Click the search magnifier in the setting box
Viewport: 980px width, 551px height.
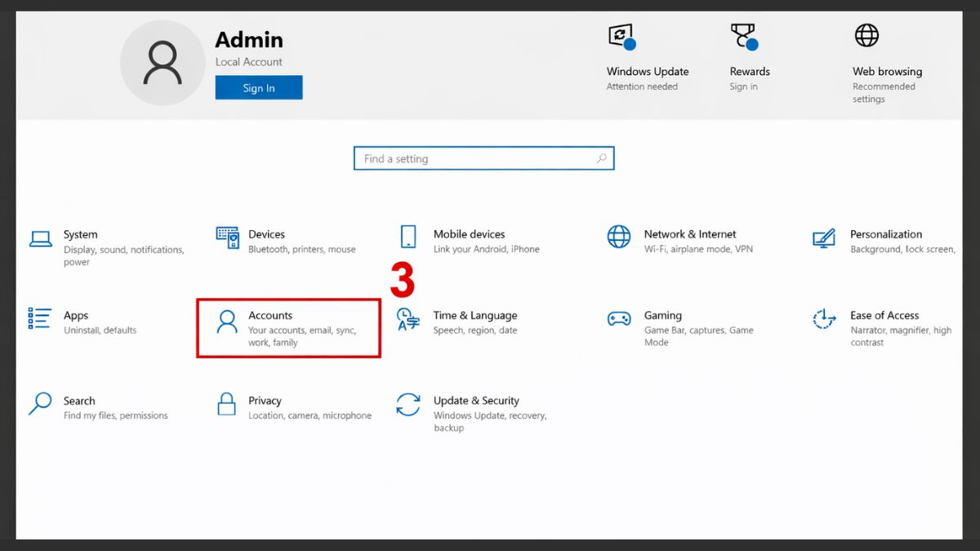tap(602, 158)
